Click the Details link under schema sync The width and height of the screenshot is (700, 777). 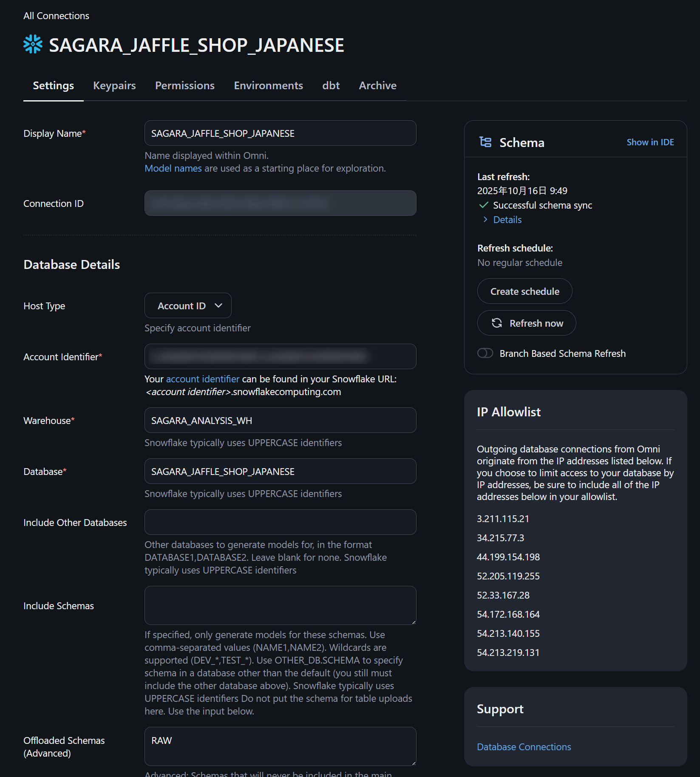point(507,220)
